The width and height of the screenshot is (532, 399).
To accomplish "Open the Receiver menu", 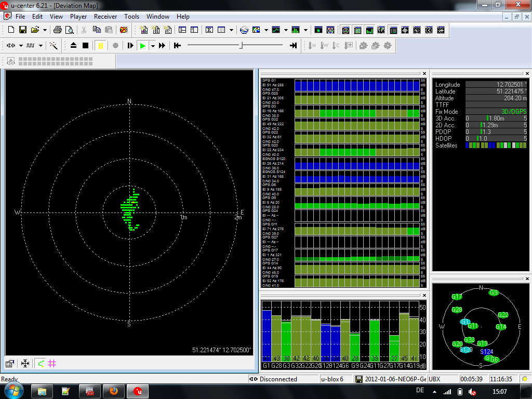I will click(x=105, y=17).
